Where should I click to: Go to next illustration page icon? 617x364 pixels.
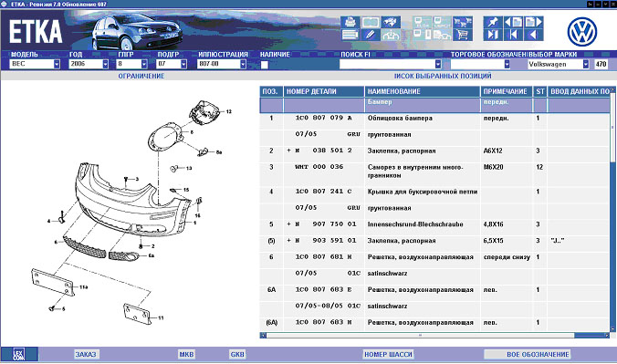point(534,22)
